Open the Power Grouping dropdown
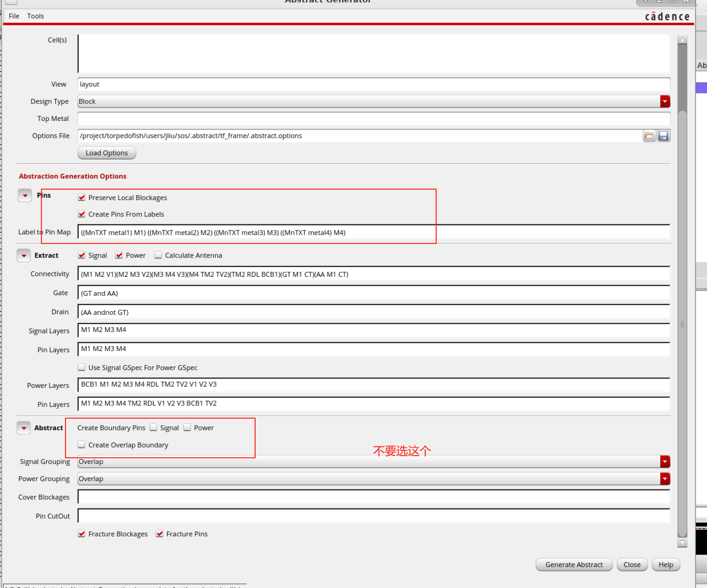The height and width of the screenshot is (588, 707). tap(665, 479)
